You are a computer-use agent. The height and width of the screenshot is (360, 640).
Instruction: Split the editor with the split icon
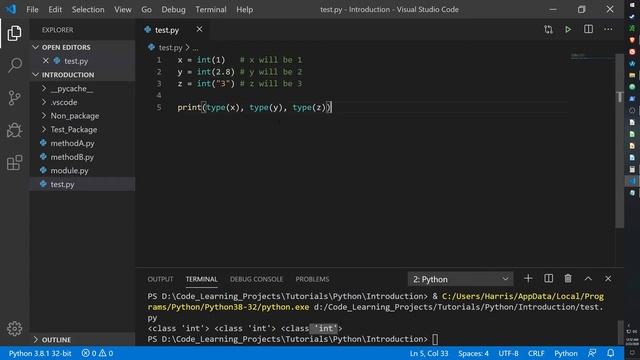588,29
